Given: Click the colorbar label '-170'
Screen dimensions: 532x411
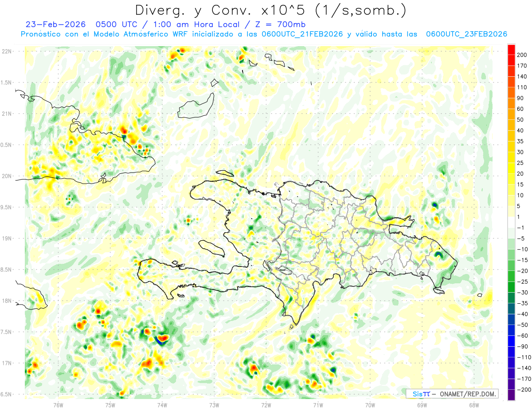Looking at the screenshot, I should click(524, 379).
